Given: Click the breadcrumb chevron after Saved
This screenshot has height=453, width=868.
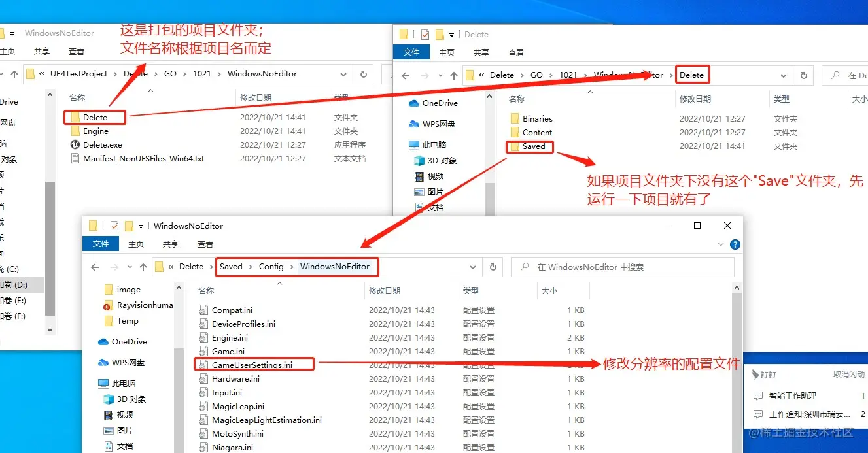Looking at the screenshot, I should click(251, 267).
